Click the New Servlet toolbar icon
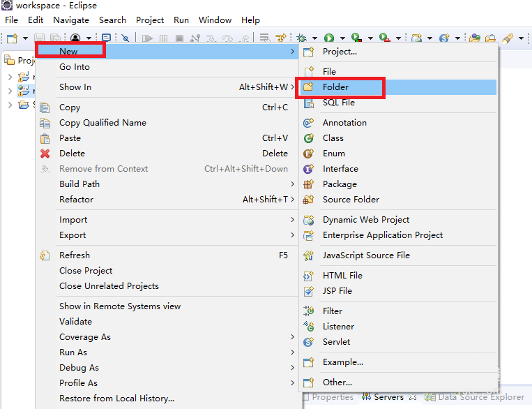Viewport: 532px width, 409px height. point(444,38)
